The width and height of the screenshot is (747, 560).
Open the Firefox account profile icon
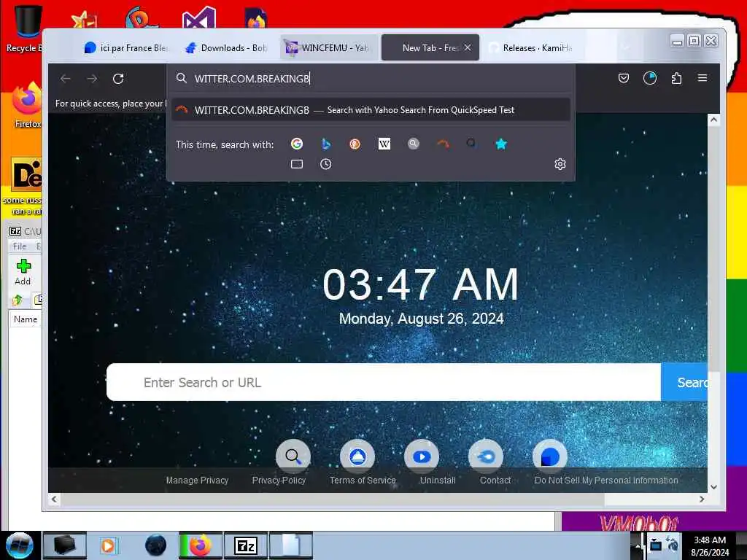[x=650, y=78]
